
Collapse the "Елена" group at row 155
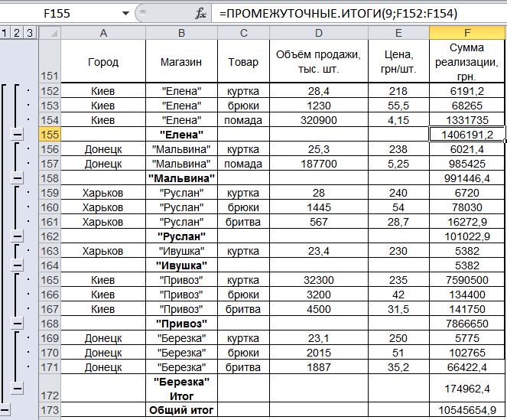17,134
